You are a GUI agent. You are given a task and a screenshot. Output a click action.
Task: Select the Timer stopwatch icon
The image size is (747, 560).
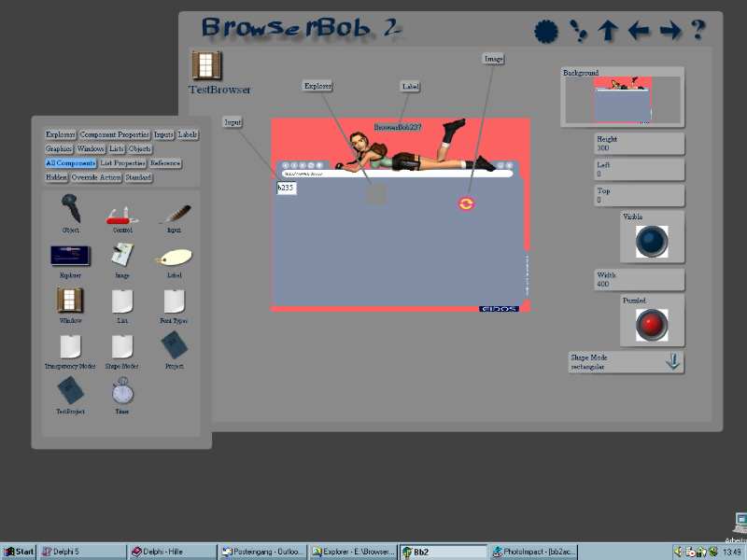122,390
